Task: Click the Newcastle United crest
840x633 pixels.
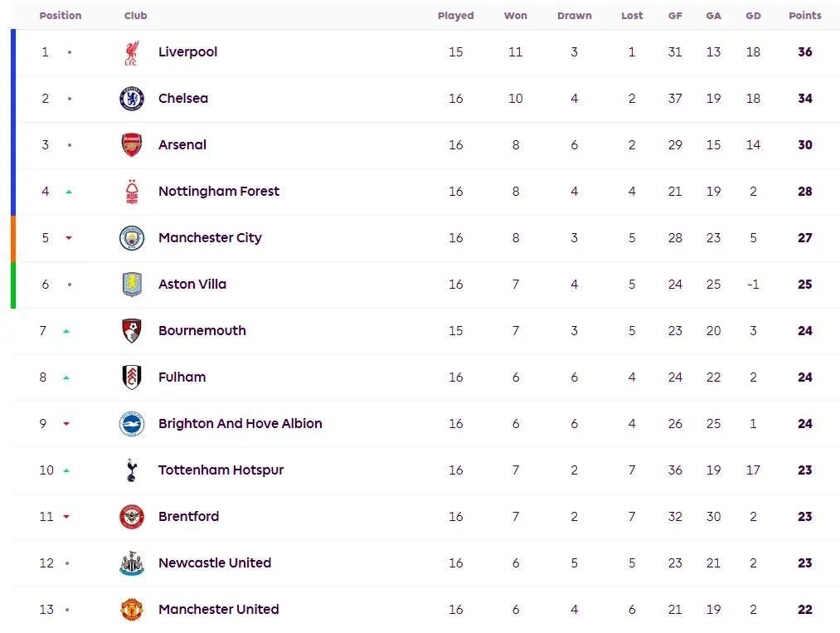Action: pyautogui.click(x=131, y=562)
